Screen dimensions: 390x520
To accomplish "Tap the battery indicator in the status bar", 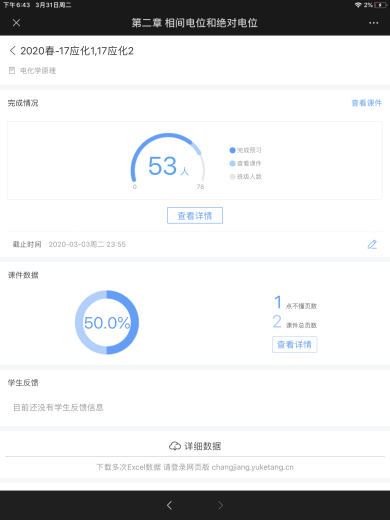I will click(x=380, y=5).
